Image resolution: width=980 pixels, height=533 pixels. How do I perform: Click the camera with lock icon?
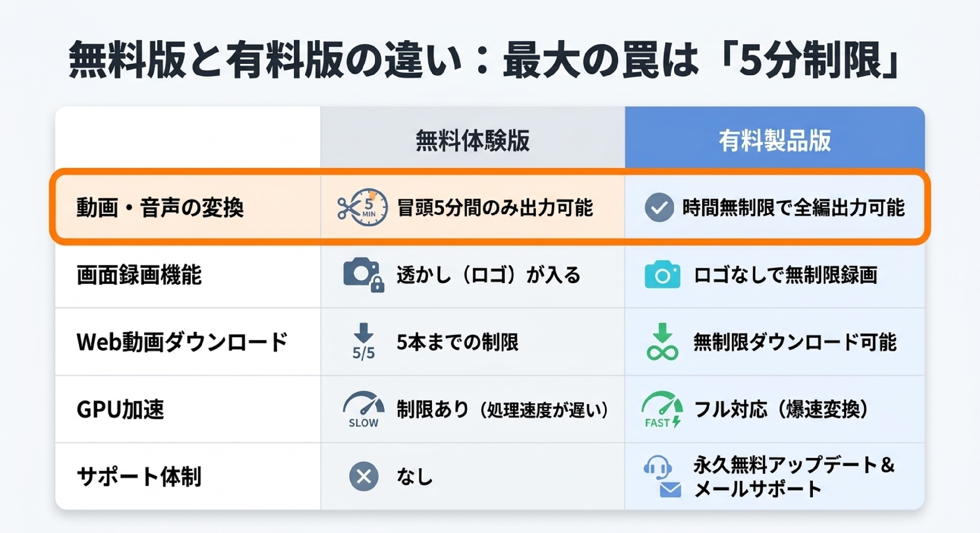point(363,275)
